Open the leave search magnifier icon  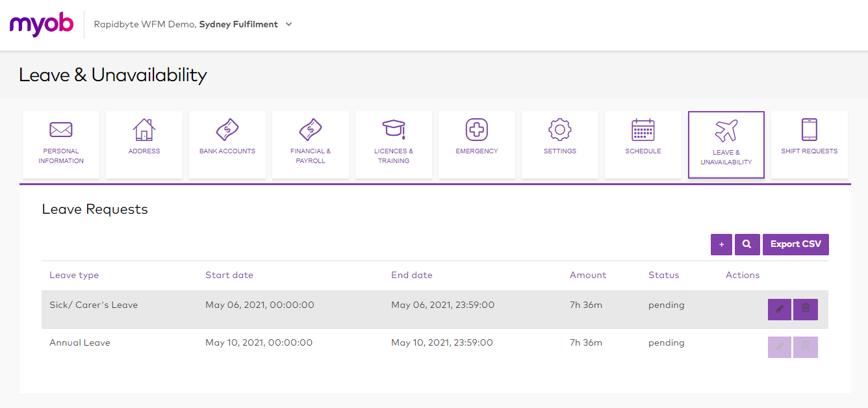[x=747, y=244]
